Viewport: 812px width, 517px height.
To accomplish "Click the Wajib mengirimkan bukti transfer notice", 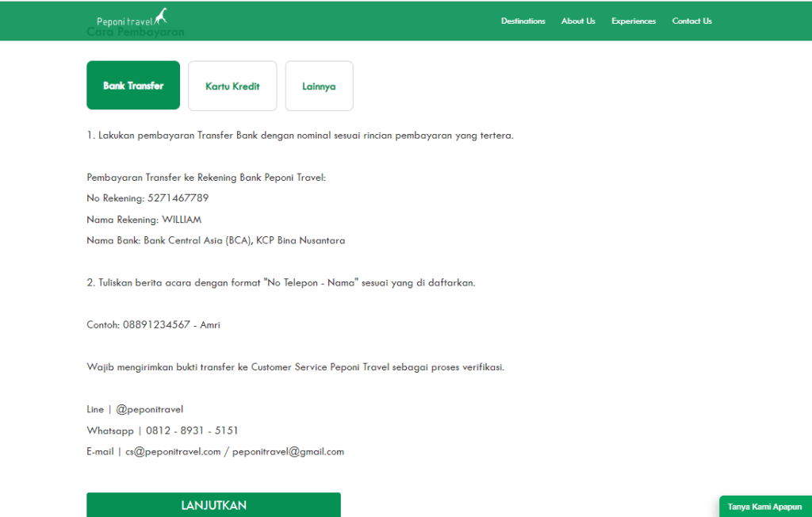I will point(295,367).
